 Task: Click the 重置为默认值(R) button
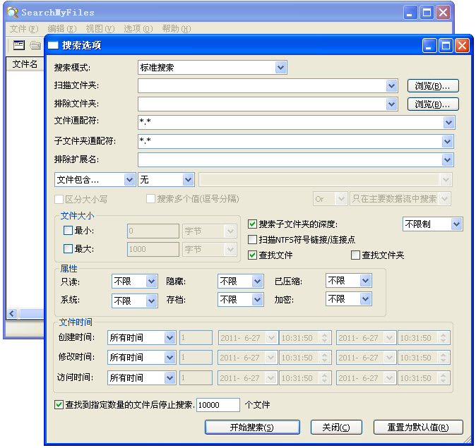418,428
